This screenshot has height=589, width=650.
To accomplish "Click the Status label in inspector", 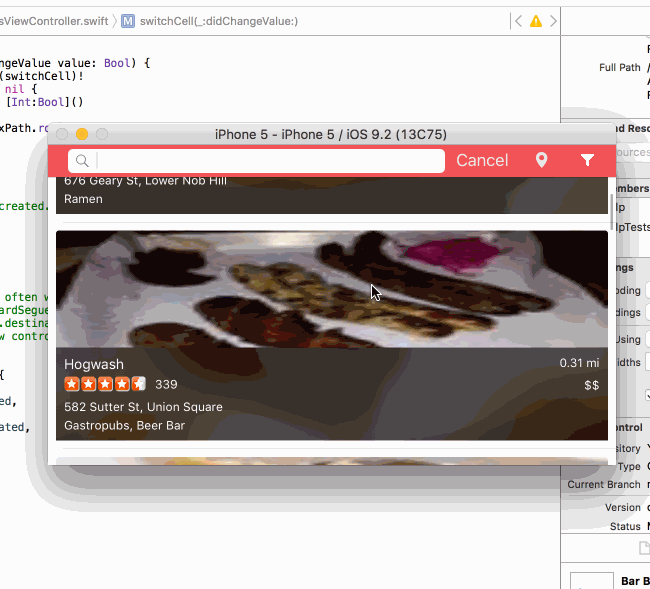I will pyautogui.click(x=625, y=526).
